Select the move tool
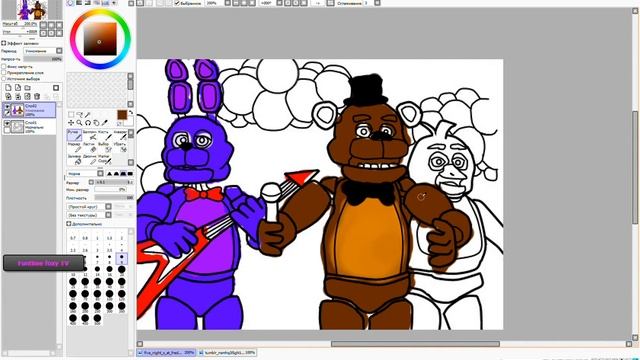 click(71, 122)
